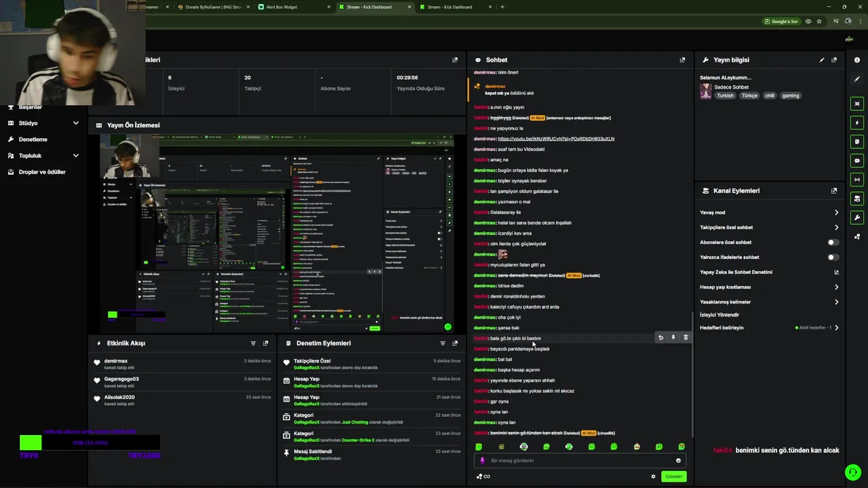Open a new browser tab

point(502,7)
